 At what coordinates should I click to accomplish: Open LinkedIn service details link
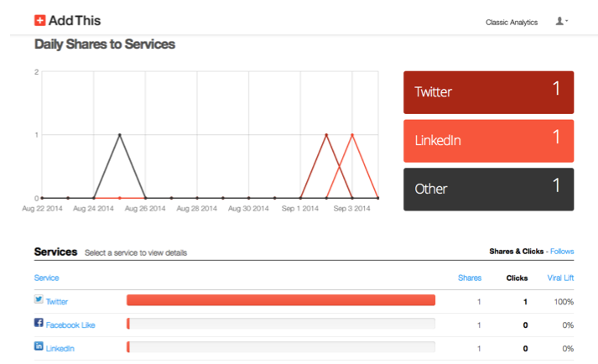tap(60, 349)
